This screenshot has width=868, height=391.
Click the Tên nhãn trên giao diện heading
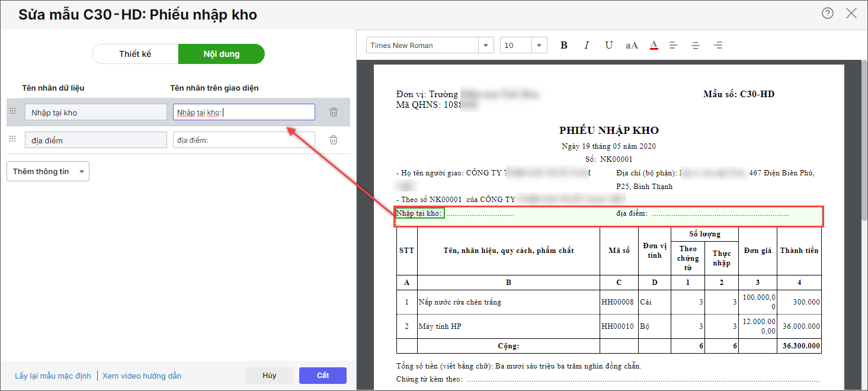pyautogui.click(x=214, y=88)
